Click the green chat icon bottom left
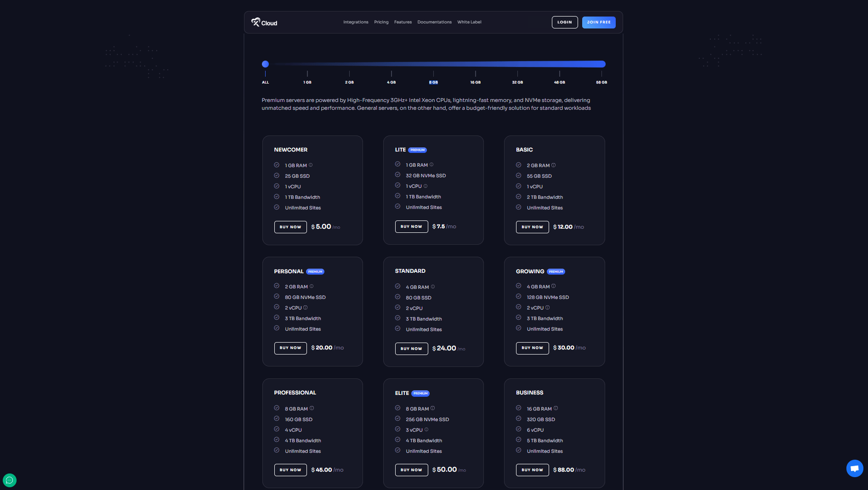868x490 pixels. point(10,480)
